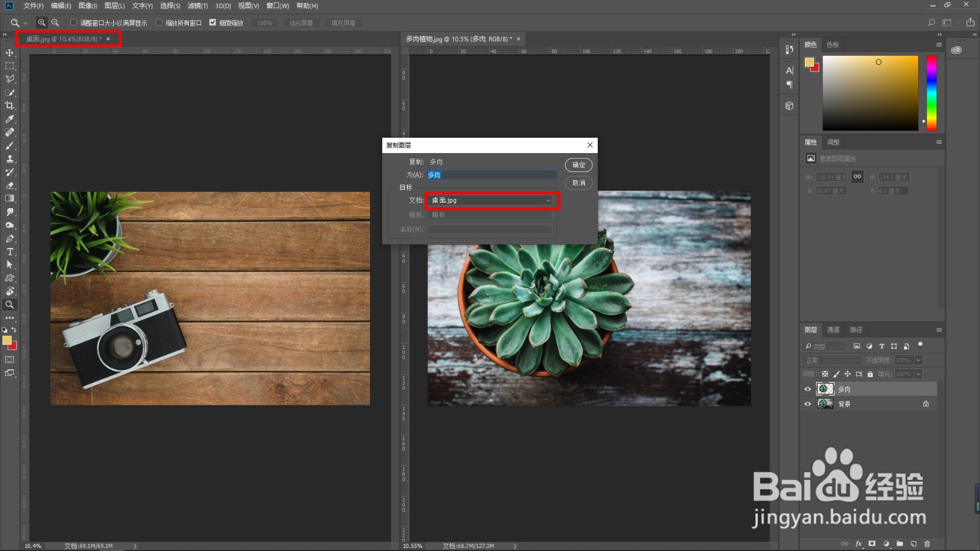Switch to the 通道 channels tab
This screenshot has width=980, height=551.
[833, 330]
